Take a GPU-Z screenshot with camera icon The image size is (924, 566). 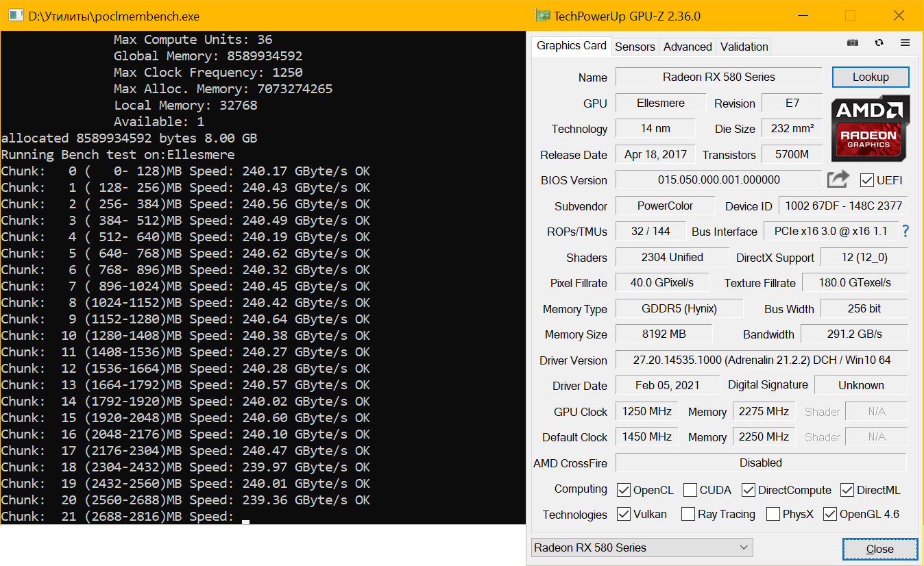(x=852, y=42)
